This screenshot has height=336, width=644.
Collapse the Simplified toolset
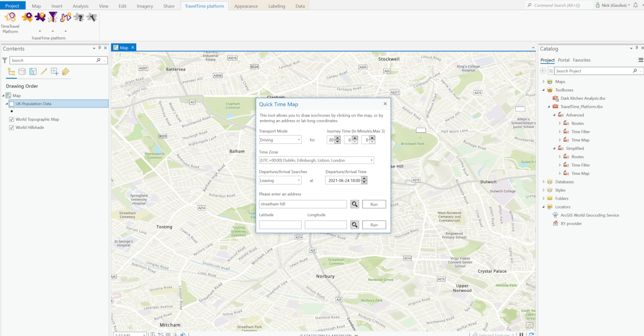[x=554, y=148]
